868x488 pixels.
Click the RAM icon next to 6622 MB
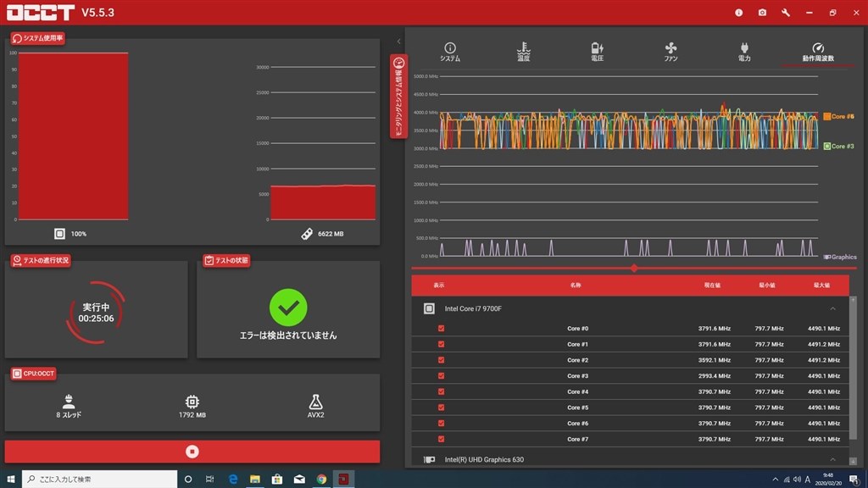[x=307, y=234]
